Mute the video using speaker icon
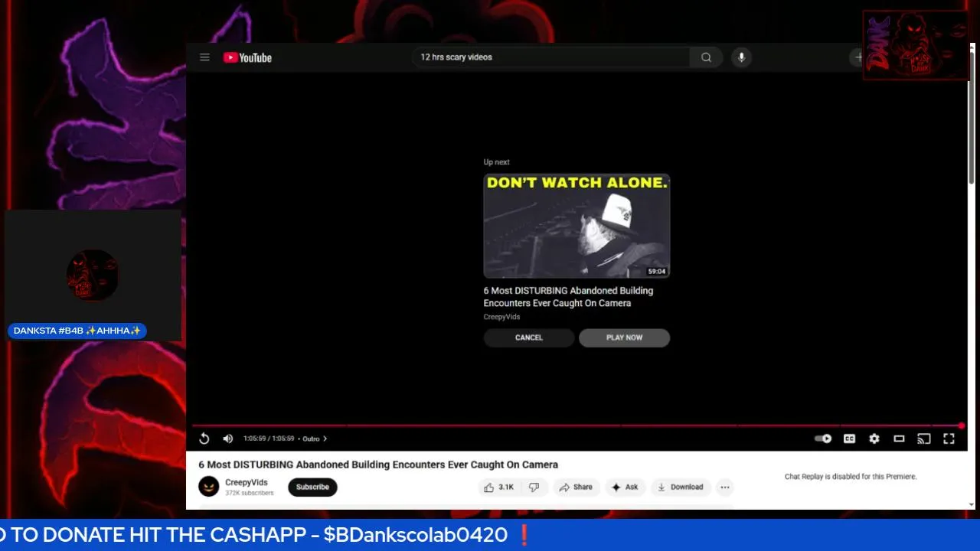Screen dimensions: 980x551 tap(227, 439)
